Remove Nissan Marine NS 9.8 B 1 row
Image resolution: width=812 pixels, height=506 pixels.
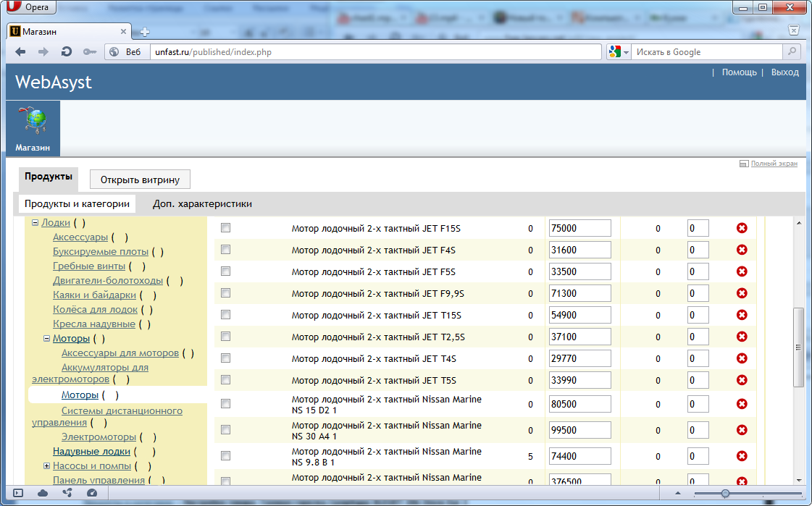[x=742, y=456]
